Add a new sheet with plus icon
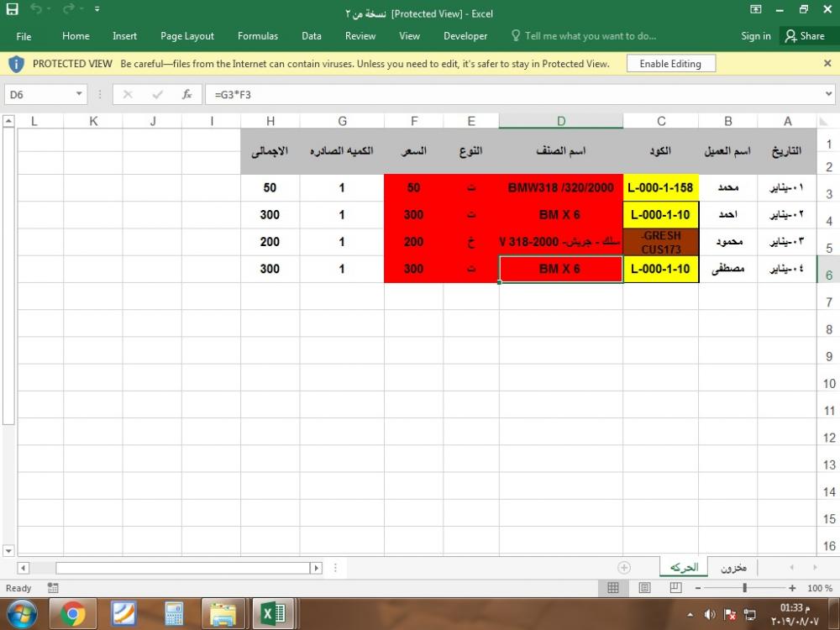This screenshot has height=630, width=840. pyautogui.click(x=624, y=567)
